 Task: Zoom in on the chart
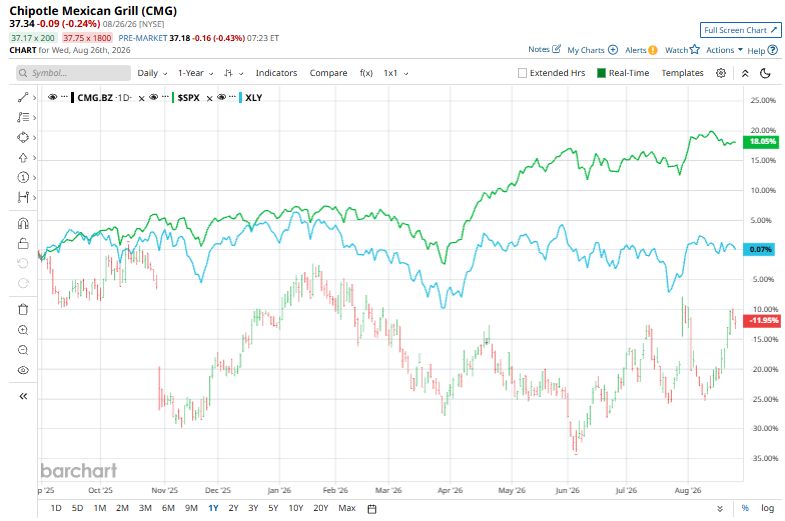(x=23, y=330)
